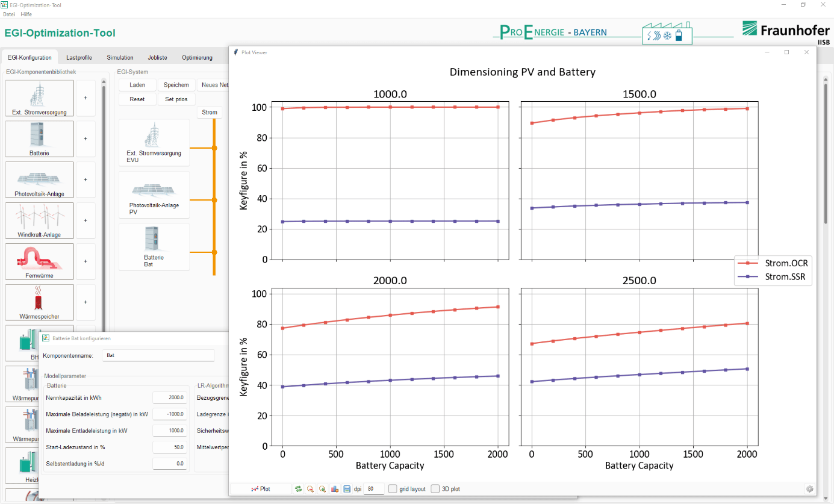Click the Wärmespeicher library component

click(39, 302)
